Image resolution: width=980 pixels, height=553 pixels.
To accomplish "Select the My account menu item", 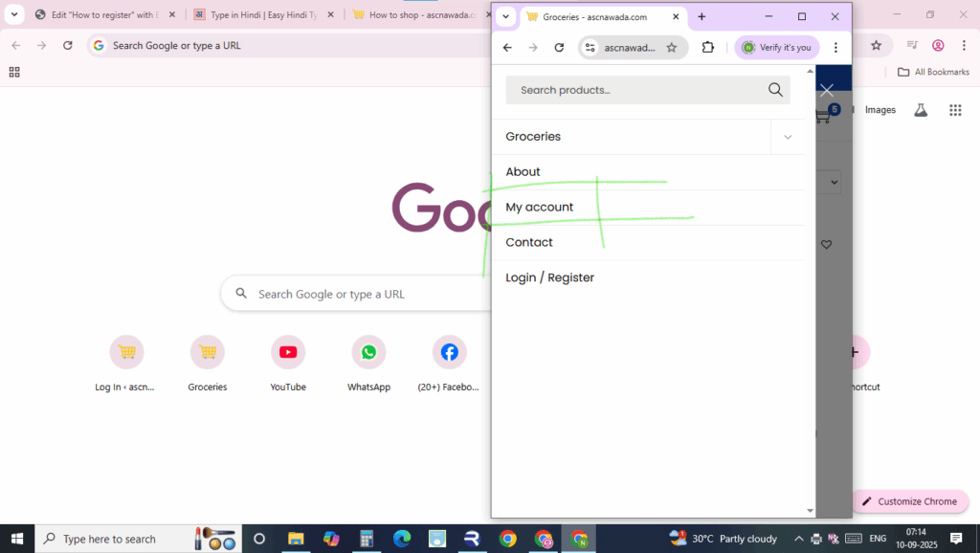I will click(540, 207).
